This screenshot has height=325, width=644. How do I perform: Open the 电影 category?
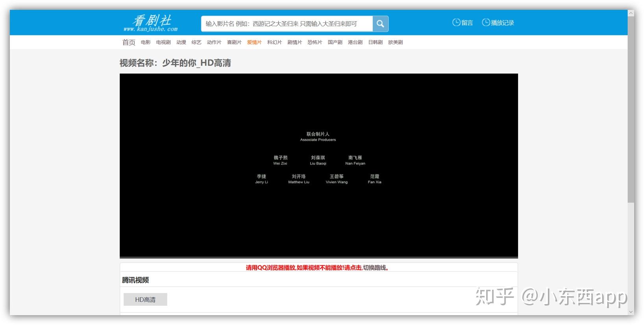146,42
